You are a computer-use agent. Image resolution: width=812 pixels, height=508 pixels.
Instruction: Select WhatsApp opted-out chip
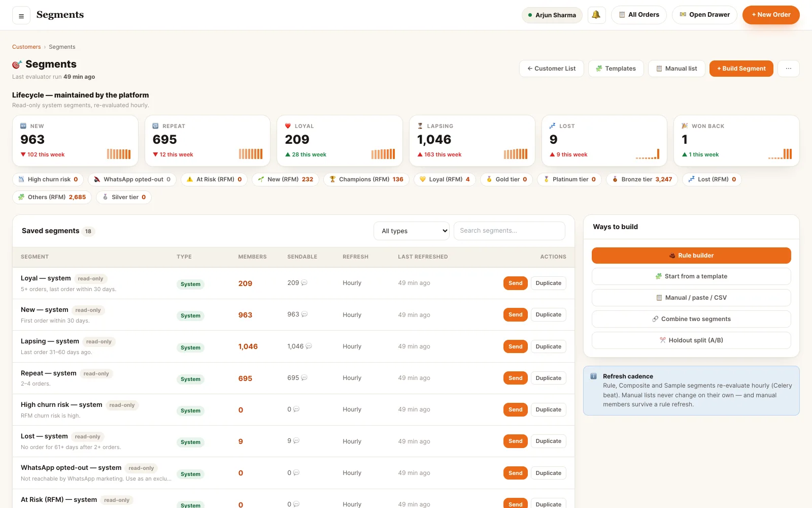point(132,179)
